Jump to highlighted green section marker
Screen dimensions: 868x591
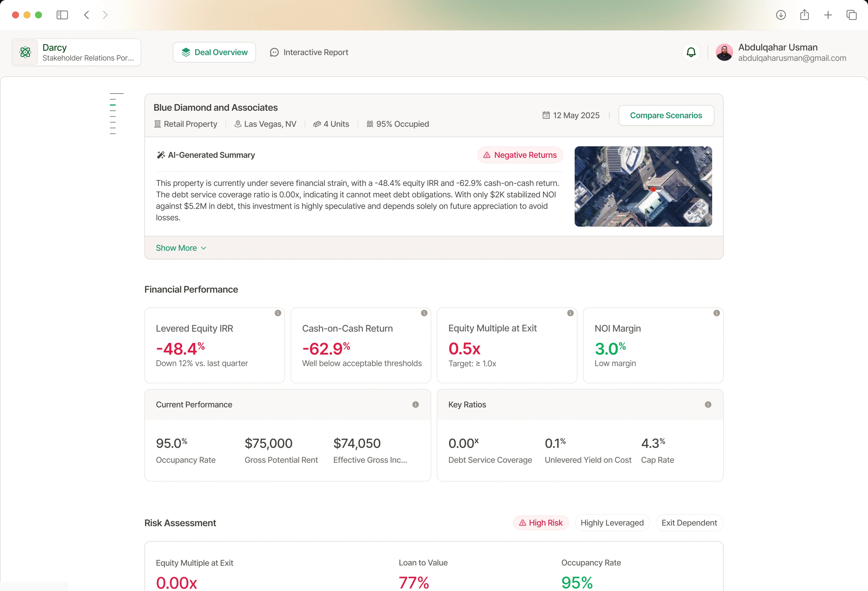coord(113,105)
